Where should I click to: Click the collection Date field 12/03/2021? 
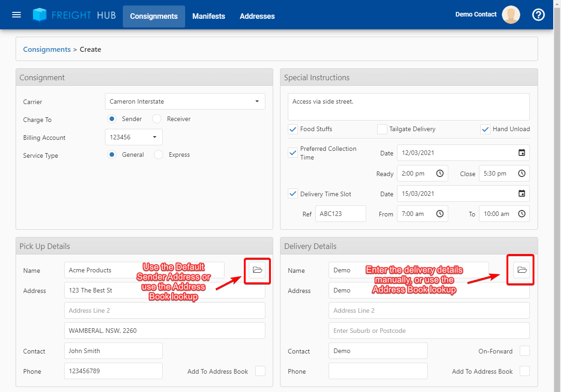click(463, 153)
